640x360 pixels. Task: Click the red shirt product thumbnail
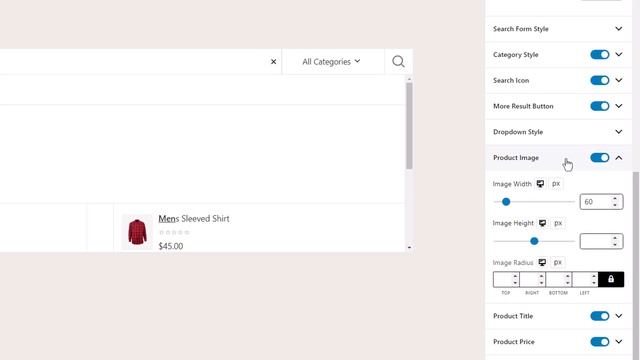pos(137,231)
